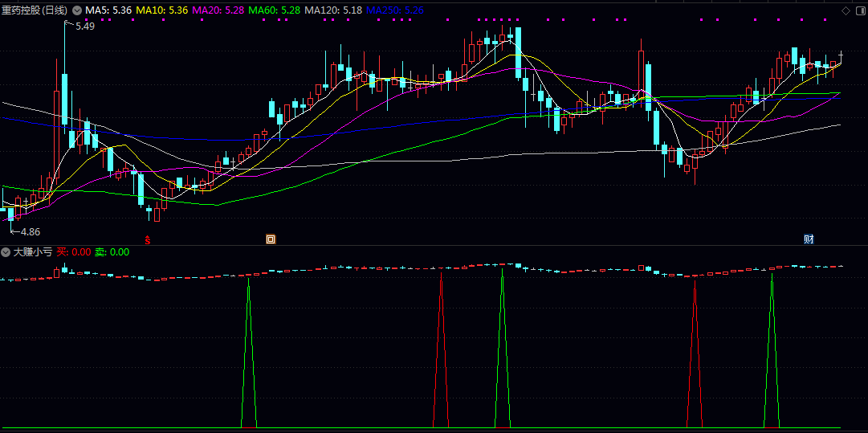Image resolution: width=868 pixels, height=433 pixels.
Task: Expand the 大赚小亏 indicator dropdown arrow
Action: pyautogui.click(x=6, y=252)
